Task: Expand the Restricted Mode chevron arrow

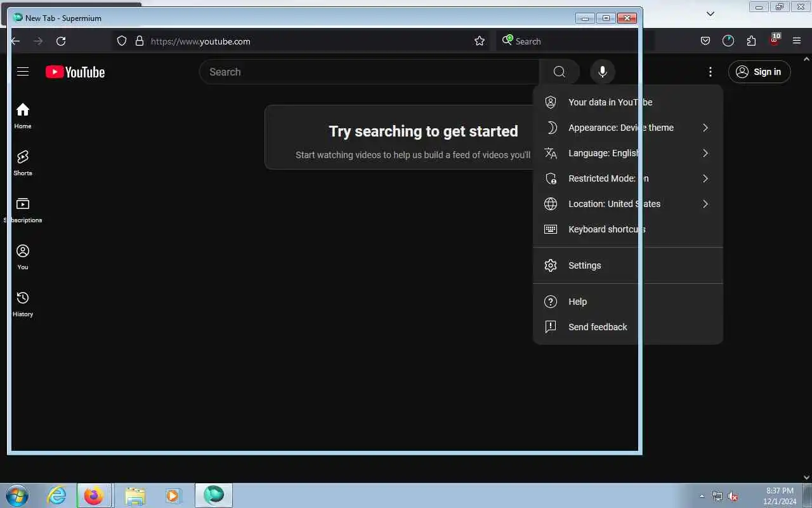Action: pyautogui.click(x=705, y=178)
